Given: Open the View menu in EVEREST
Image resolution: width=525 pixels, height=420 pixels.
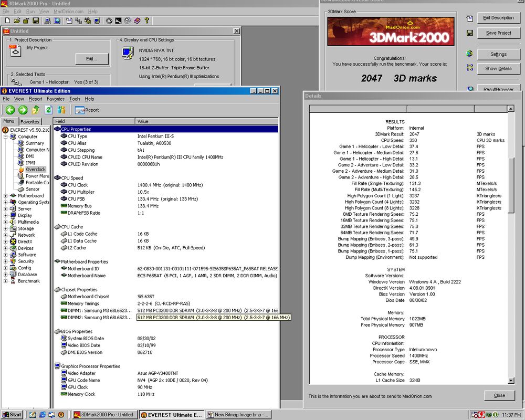Looking at the screenshot, I should point(19,99).
